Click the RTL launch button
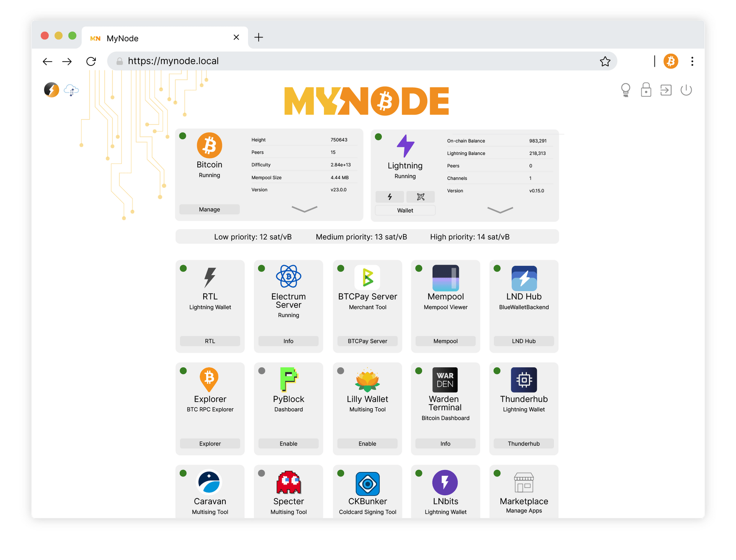This screenshot has width=736, height=560. [210, 341]
